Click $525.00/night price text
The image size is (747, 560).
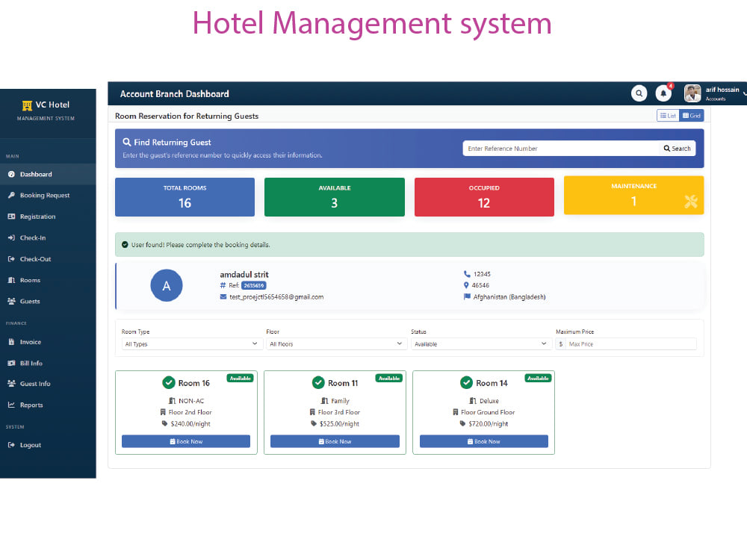pyautogui.click(x=339, y=424)
